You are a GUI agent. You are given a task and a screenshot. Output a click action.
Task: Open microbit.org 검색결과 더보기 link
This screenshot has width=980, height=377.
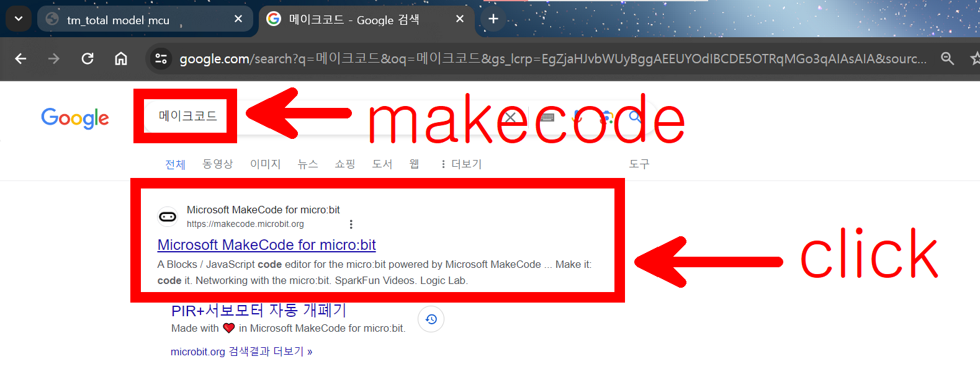241,352
